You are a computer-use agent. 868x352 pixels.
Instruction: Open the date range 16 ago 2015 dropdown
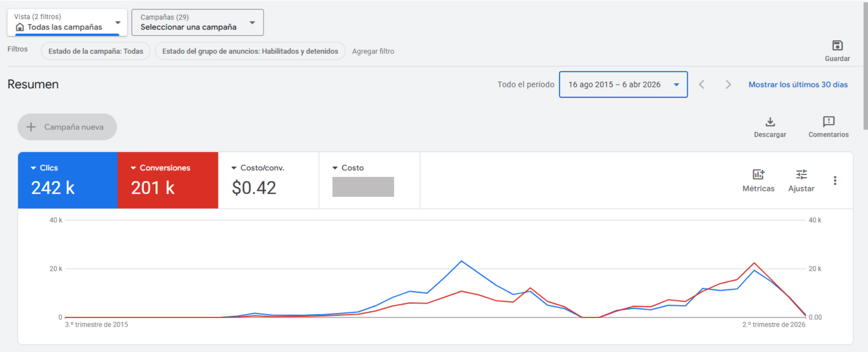point(623,85)
